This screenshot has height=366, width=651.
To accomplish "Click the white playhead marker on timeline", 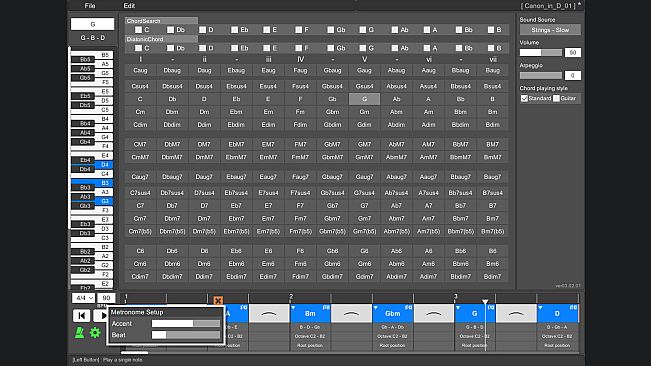I will pos(485,302).
